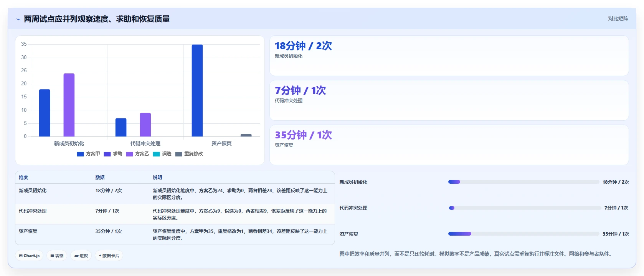Toggle the 重复修改 legend item
The image size is (644, 276).
click(x=189, y=154)
